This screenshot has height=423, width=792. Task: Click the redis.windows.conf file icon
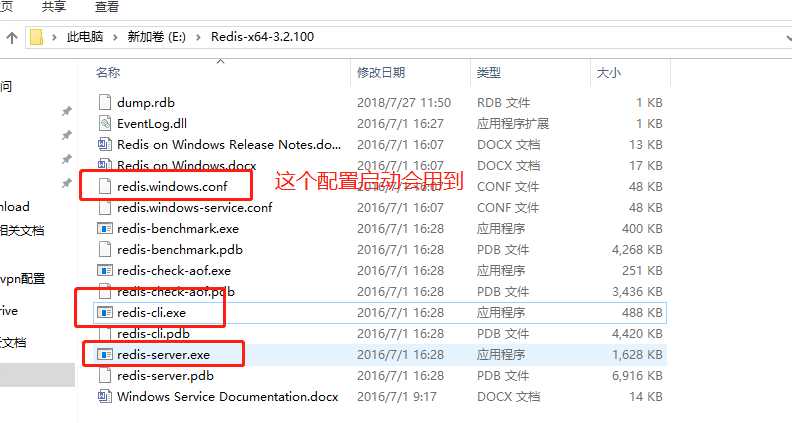coord(105,186)
